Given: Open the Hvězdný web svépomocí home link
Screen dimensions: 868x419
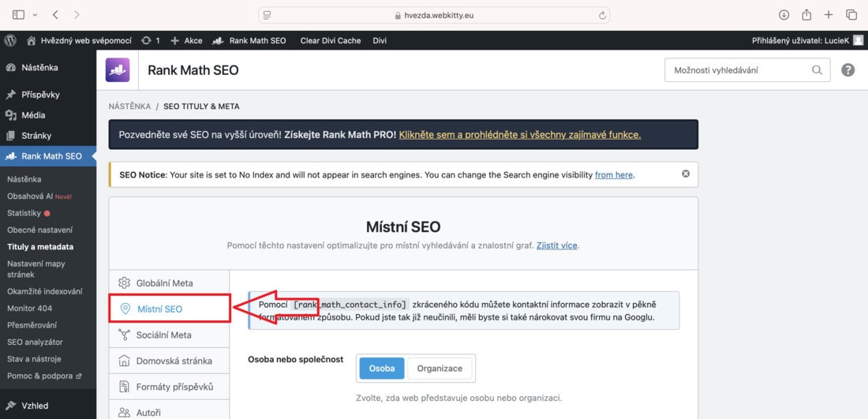Looking at the screenshot, I should 79,40.
